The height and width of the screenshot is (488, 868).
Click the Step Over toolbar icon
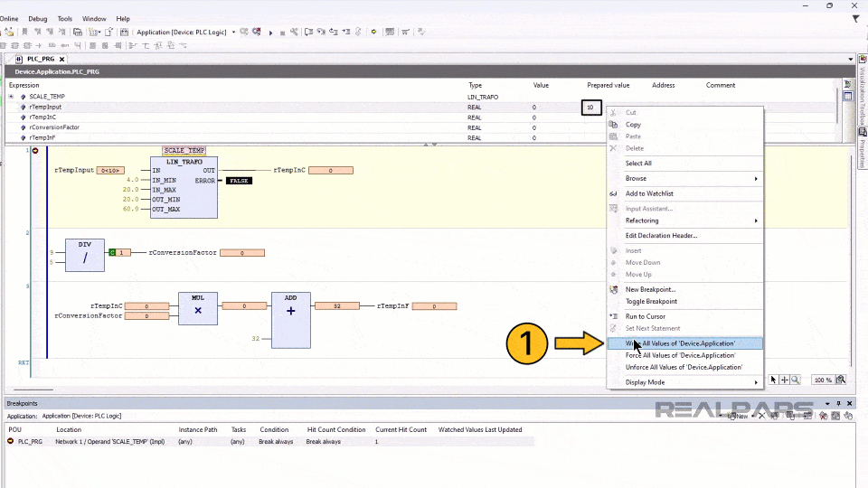[x=309, y=33]
